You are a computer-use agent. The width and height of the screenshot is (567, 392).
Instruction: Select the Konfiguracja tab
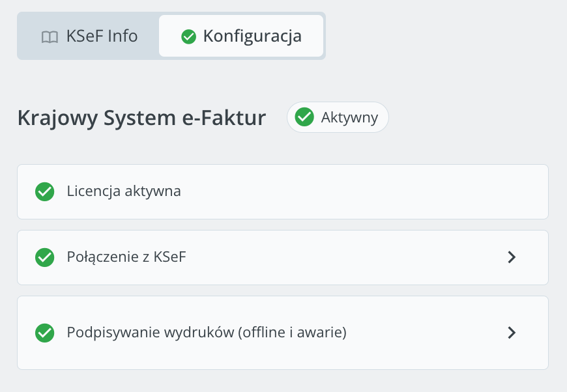(x=241, y=36)
